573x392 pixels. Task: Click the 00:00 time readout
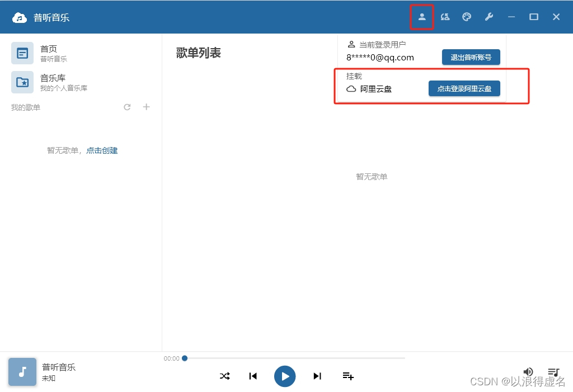(x=171, y=359)
